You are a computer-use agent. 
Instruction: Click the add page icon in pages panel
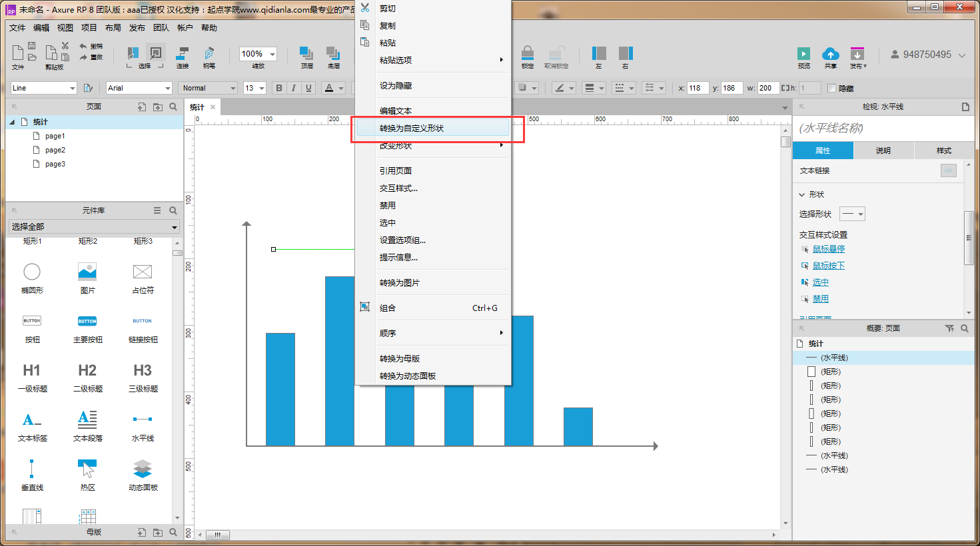click(x=142, y=107)
